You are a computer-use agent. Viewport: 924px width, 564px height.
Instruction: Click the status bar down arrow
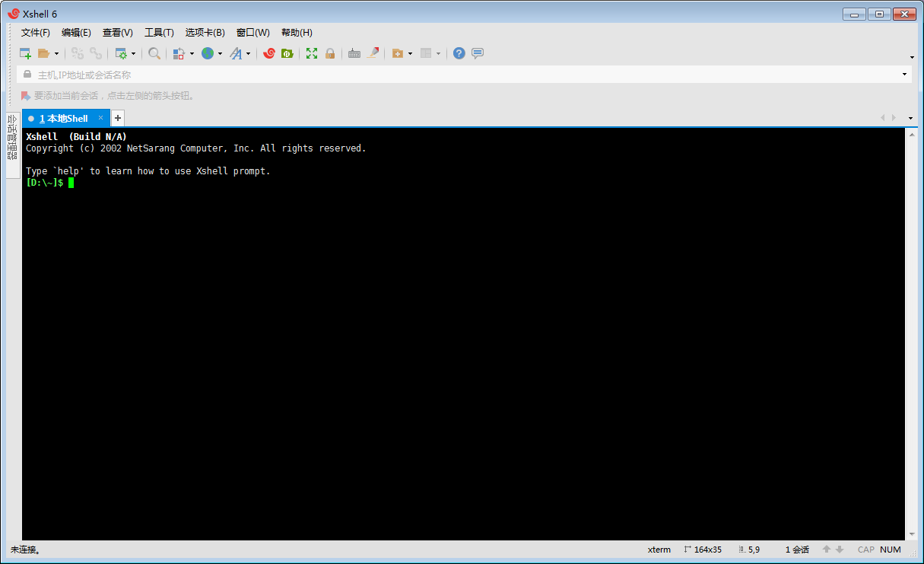840,550
